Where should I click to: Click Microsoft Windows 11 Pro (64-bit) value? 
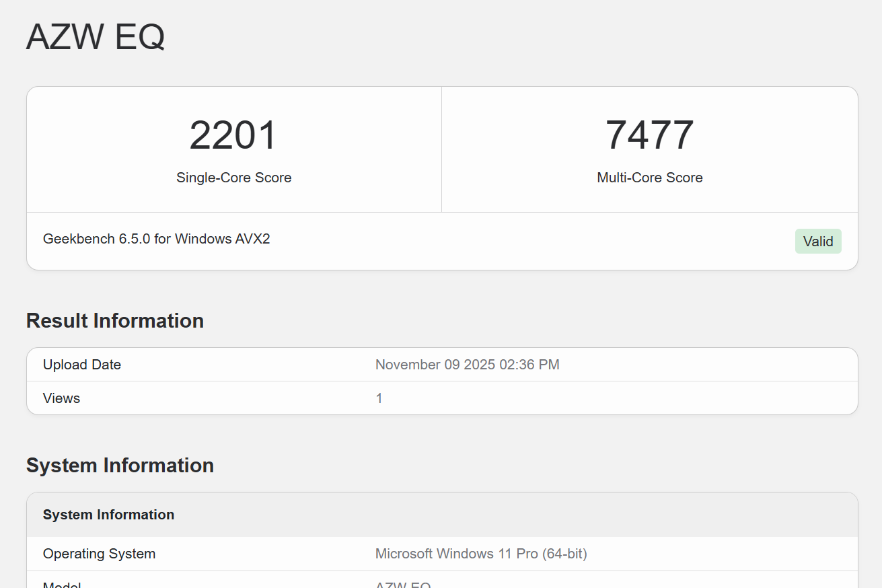pyautogui.click(x=480, y=554)
